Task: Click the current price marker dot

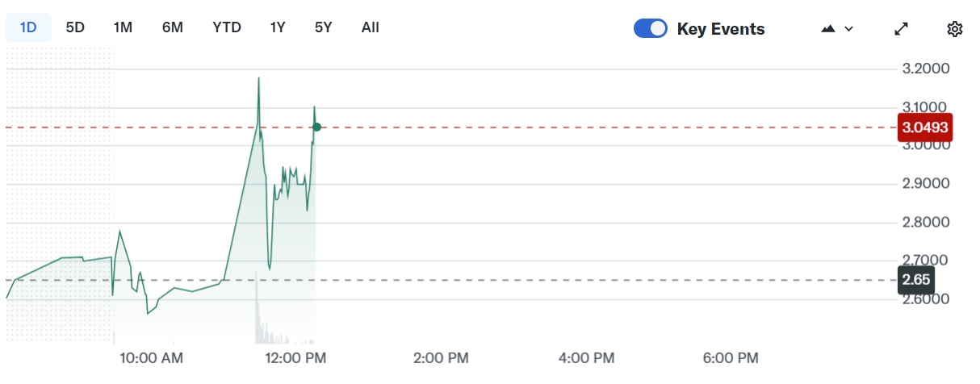Action: pos(317,127)
